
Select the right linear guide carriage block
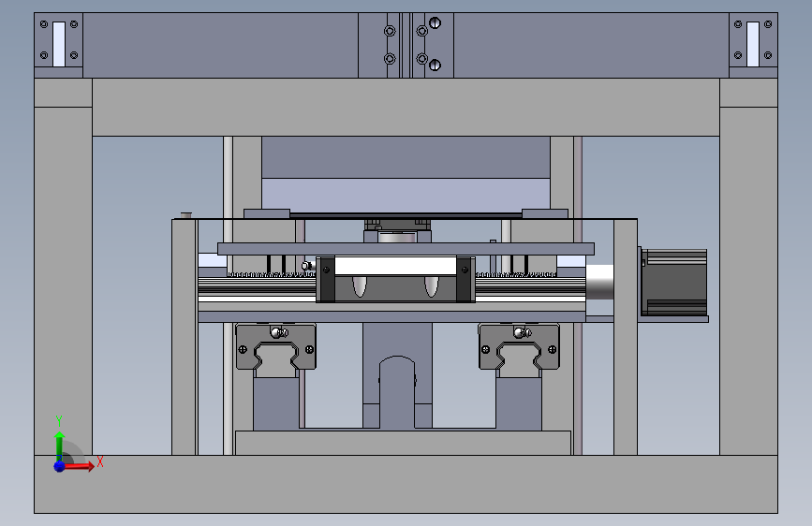tap(519, 347)
